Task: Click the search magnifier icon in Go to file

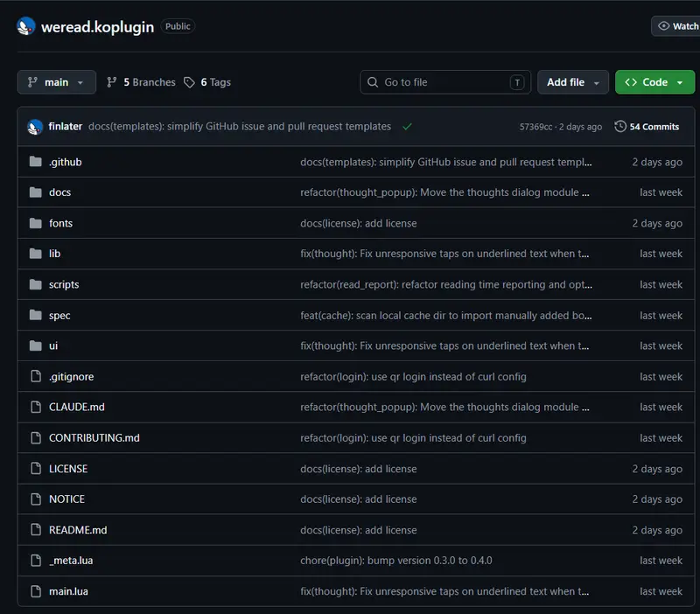Action: coord(373,82)
